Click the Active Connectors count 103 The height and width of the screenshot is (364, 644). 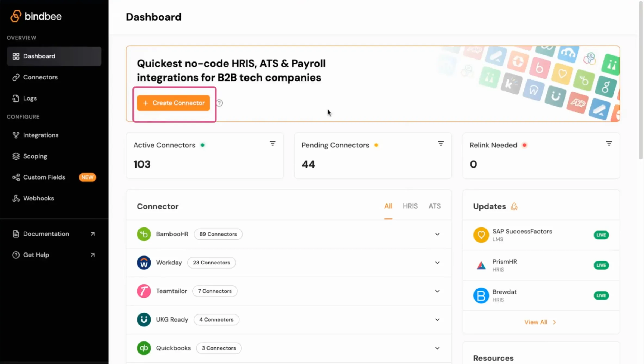[x=142, y=164]
